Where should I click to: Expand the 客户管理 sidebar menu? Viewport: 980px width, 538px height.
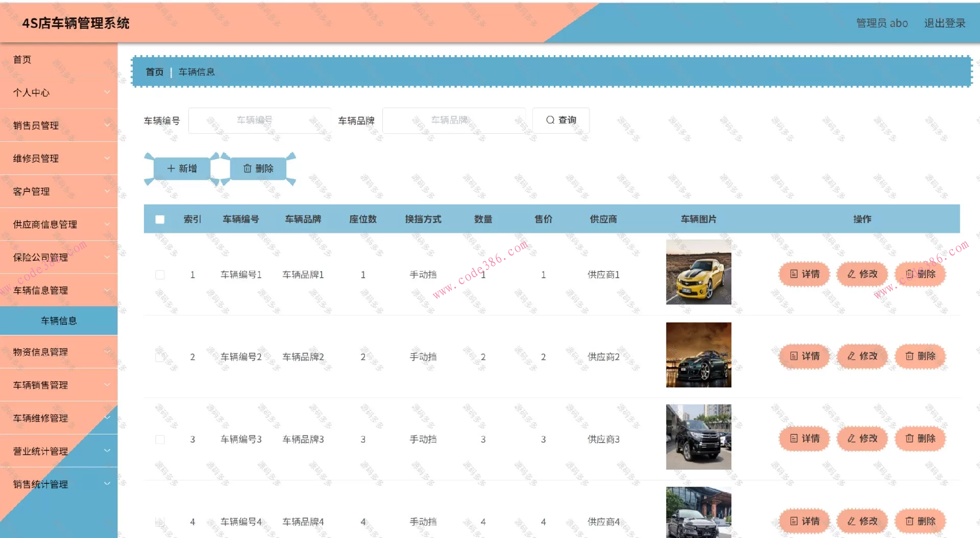[x=59, y=191]
